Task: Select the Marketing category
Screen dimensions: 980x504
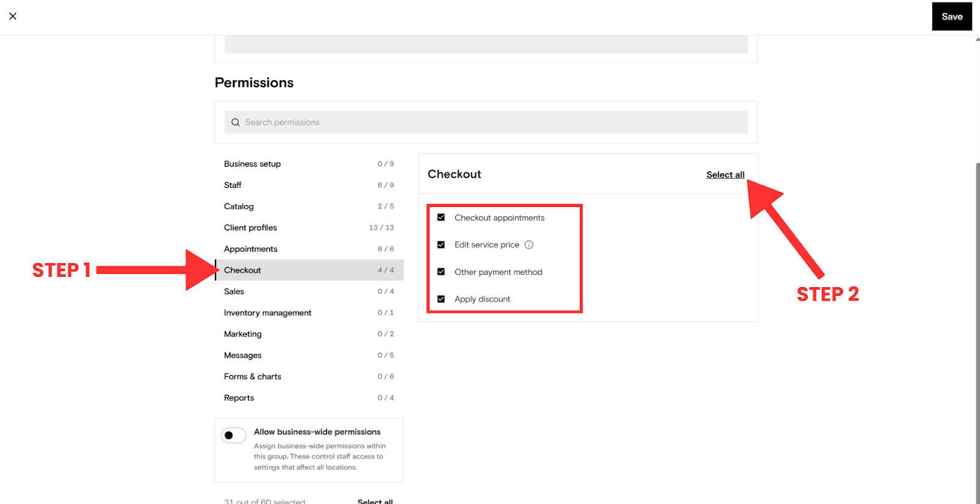Action: click(243, 334)
